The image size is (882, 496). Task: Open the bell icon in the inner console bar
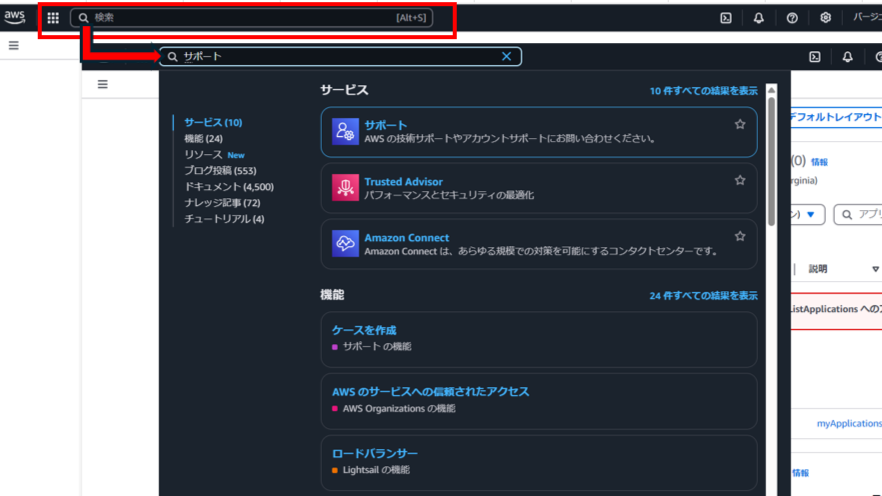pos(847,57)
